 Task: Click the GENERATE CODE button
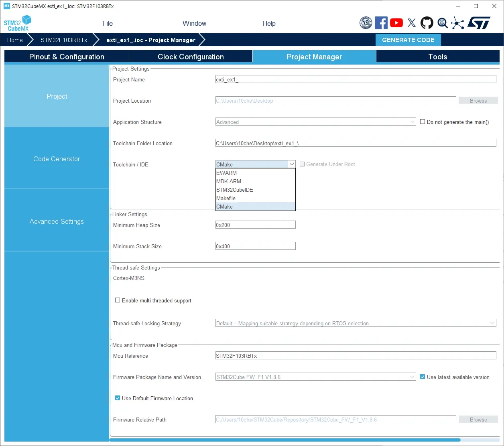(408, 40)
